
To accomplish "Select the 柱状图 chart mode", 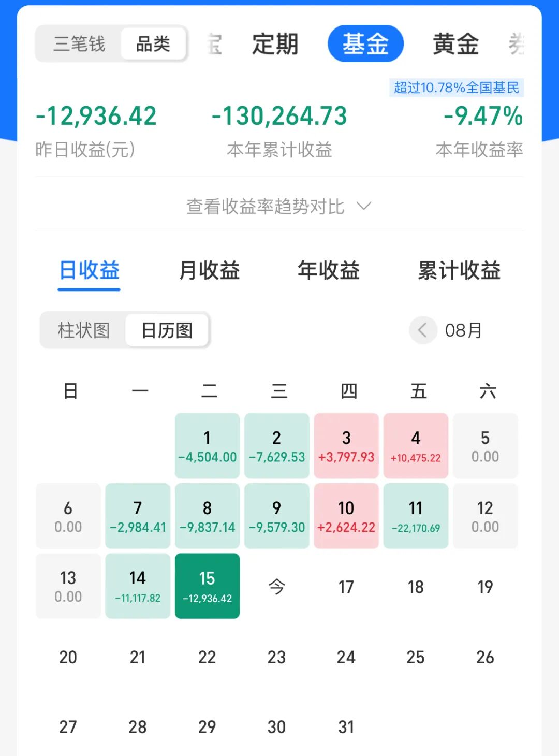I will point(84,330).
